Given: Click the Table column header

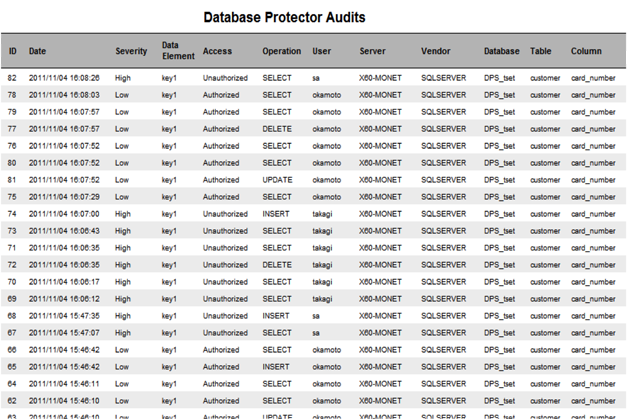Looking at the screenshot, I should coord(540,50).
